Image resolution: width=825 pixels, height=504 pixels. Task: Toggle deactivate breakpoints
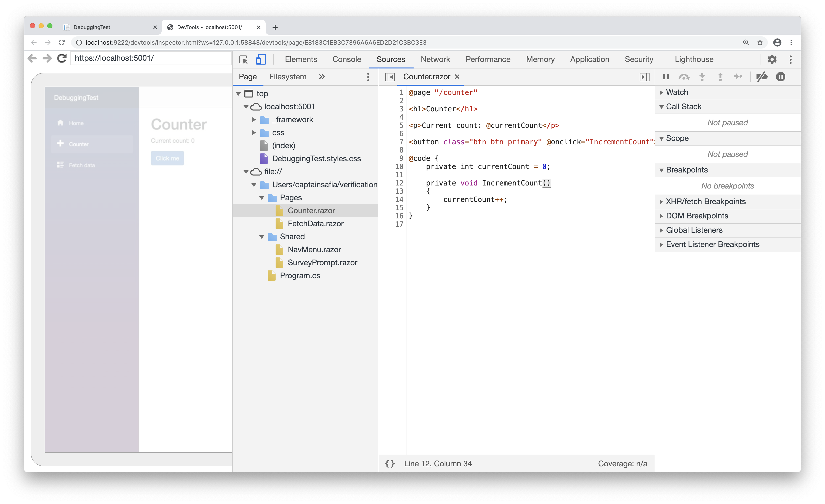tap(762, 77)
